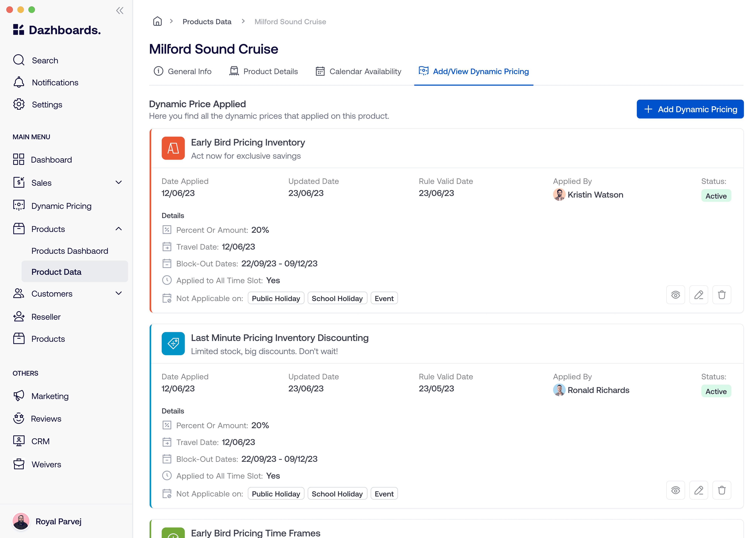This screenshot has height=538, width=756.
Task: View Last Minute Pricing via eye icon
Action: [675, 490]
